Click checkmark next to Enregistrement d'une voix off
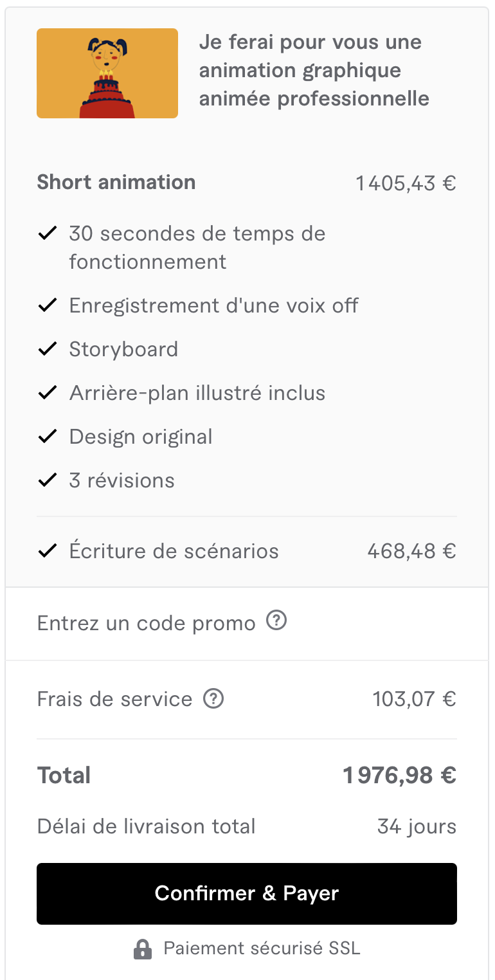Viewport: 495px width, 980px height. click(48, 305)
